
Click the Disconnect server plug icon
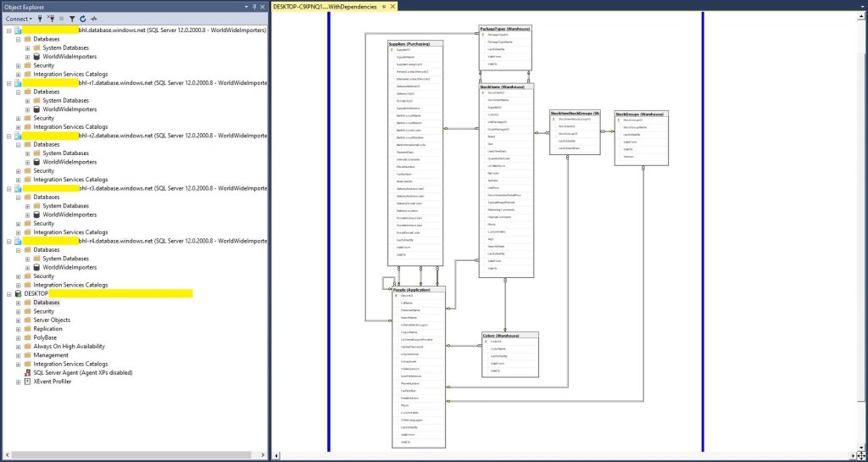pyautogui.click(x=51, y=18)
